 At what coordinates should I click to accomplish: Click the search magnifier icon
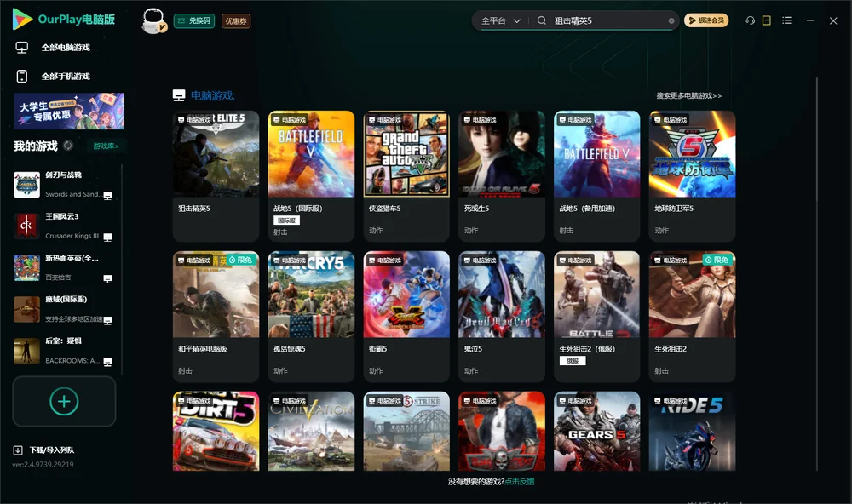click(x=542, y=20)
